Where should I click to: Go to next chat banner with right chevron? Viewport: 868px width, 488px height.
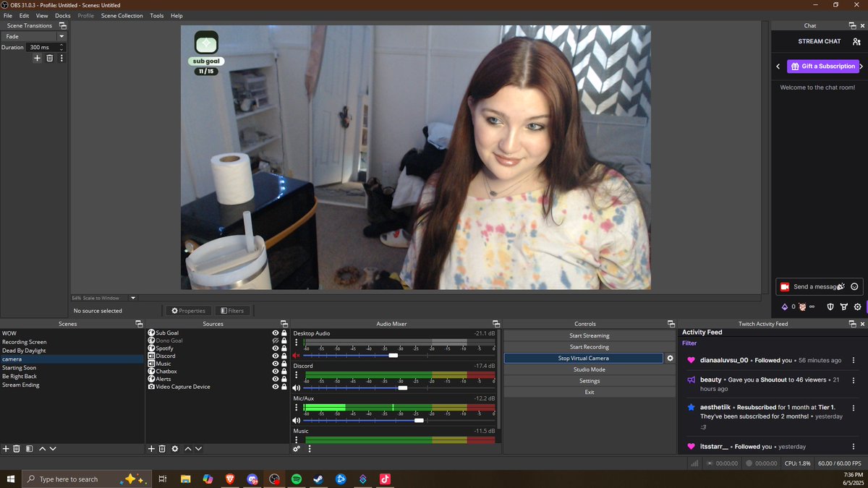point(861,67)
